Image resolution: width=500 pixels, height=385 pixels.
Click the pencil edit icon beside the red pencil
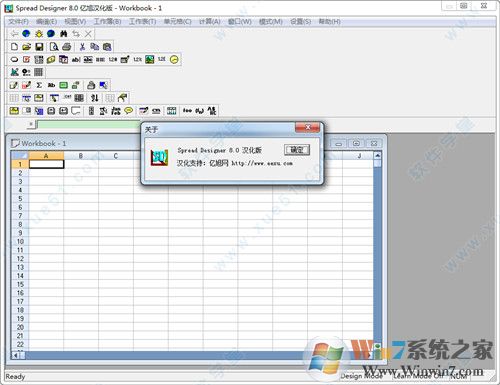coord(14,85)
